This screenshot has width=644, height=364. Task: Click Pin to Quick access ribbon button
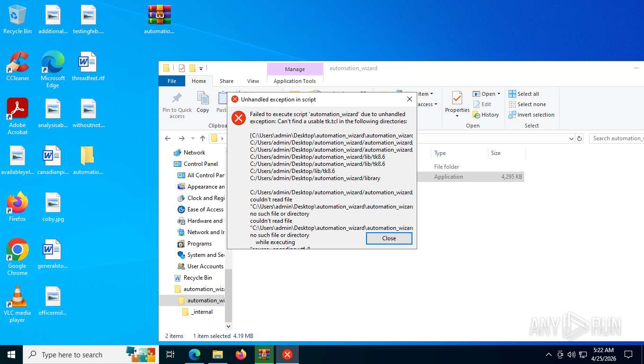pyautogui.click(x=177, y=105)
